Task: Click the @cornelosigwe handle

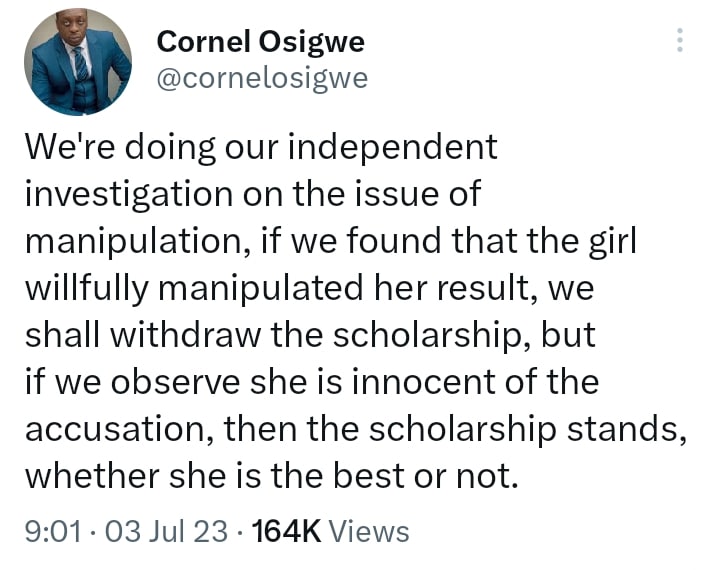Action: 262,78
